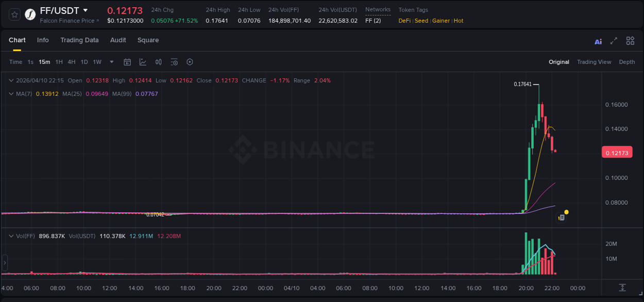Click the DeFi token tag link
The image size is (644, 302).
pos(404,21)
